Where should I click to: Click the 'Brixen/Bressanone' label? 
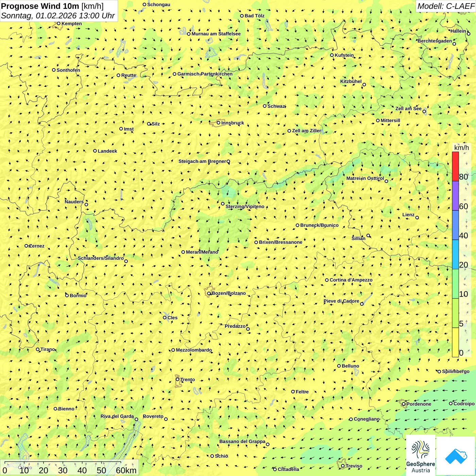[x=281, y=242]
